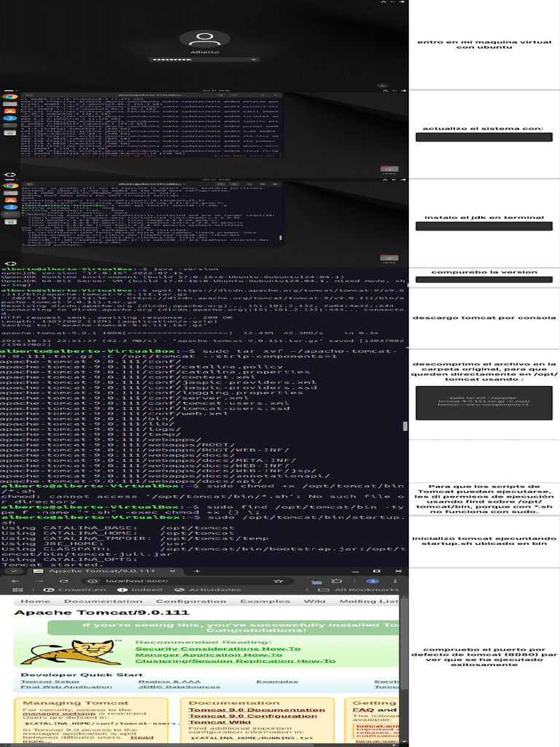Click the 'Managing Tomcat' box heading
This screenshot has height=747, width=560.
76,703
